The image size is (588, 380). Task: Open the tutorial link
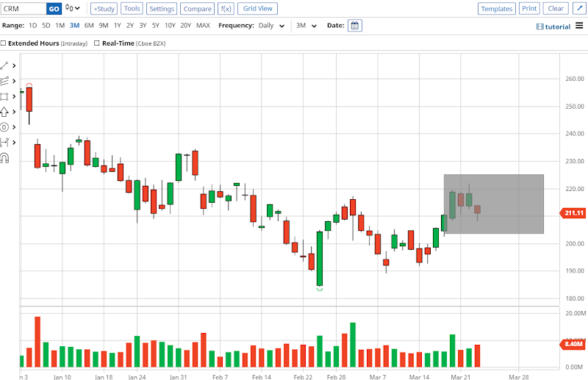553,26
